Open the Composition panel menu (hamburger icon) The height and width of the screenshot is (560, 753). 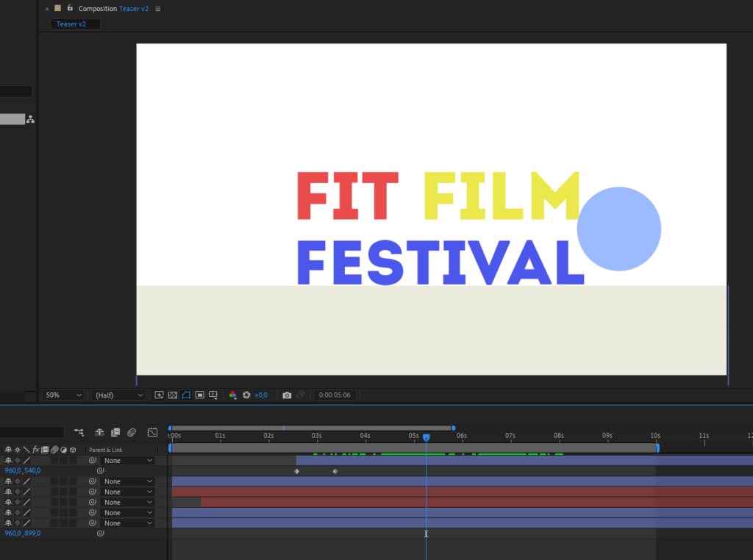158,9
